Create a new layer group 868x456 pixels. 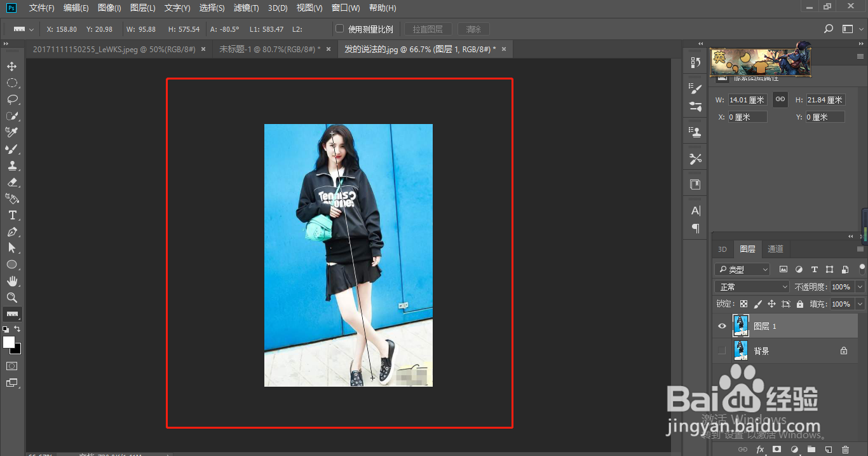tap(811, 450)
